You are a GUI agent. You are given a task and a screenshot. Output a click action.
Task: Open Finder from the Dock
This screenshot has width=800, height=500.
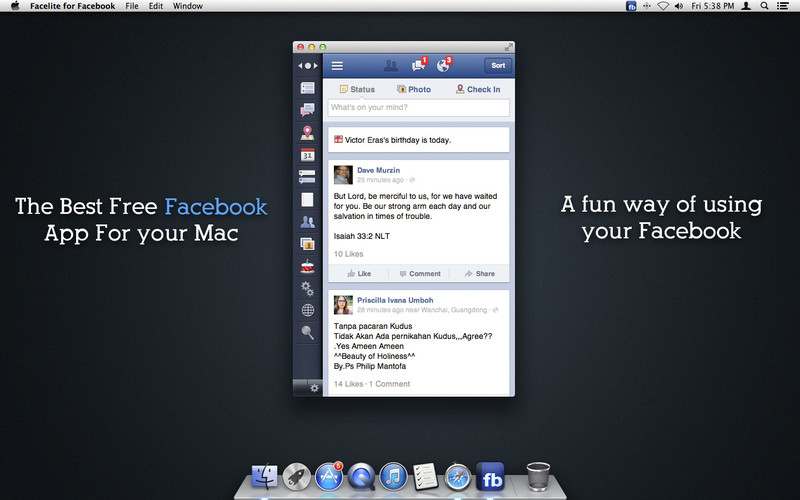(x=264, y=477)
